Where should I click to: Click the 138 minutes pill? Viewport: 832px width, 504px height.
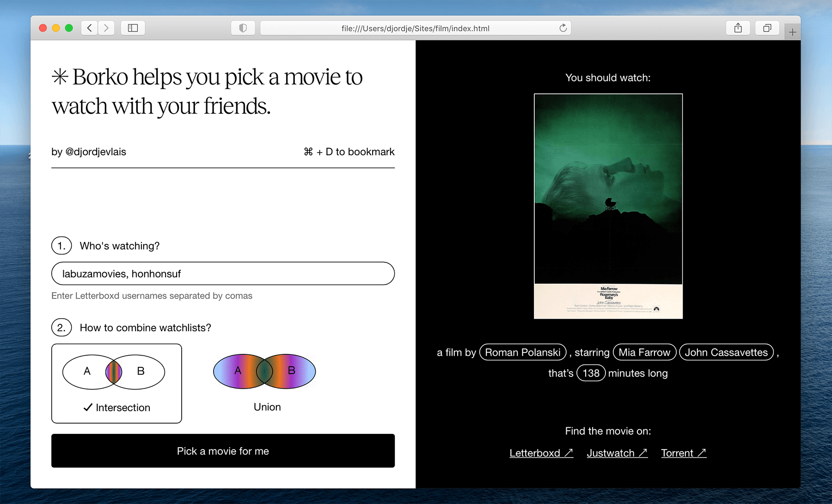pyautogui.click(x=591, y=373)
